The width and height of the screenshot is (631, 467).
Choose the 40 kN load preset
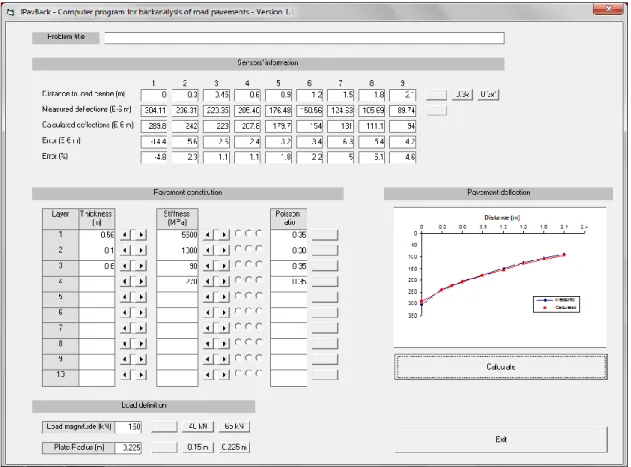pyautogui.click(x=198, y=426)
